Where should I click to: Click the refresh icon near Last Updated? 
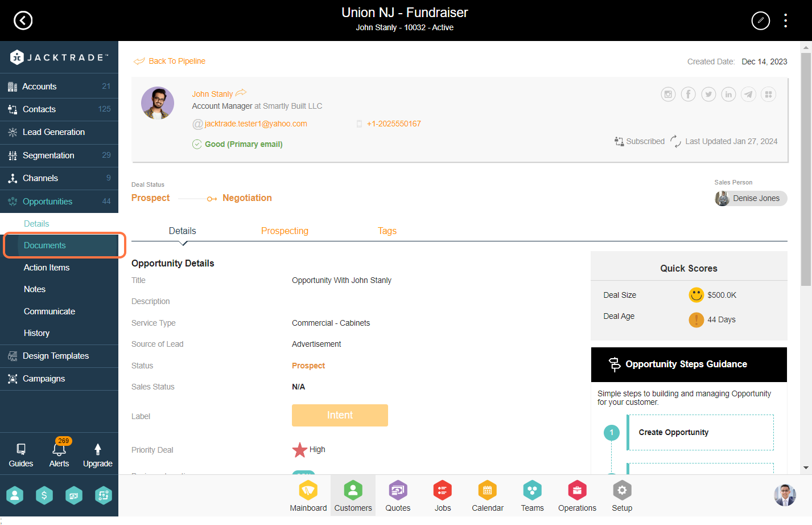pyautogui.click(x=675, y=141)
